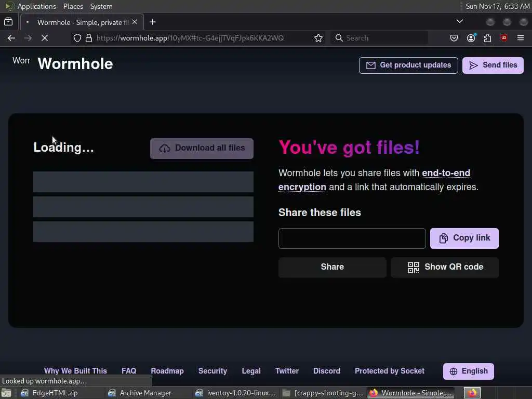Screen dimensions: 532x399
Task: Click Show QR code button
Action: pyautogui.click(x=445, y=267)
